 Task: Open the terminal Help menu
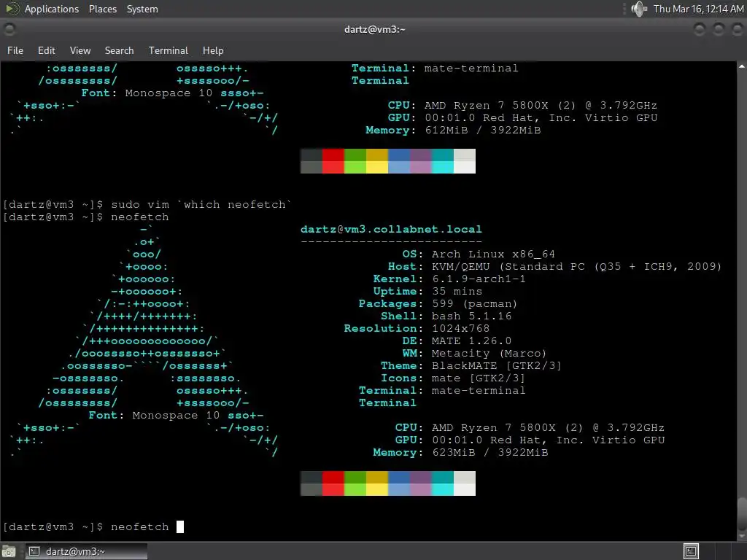click(213, 50)
